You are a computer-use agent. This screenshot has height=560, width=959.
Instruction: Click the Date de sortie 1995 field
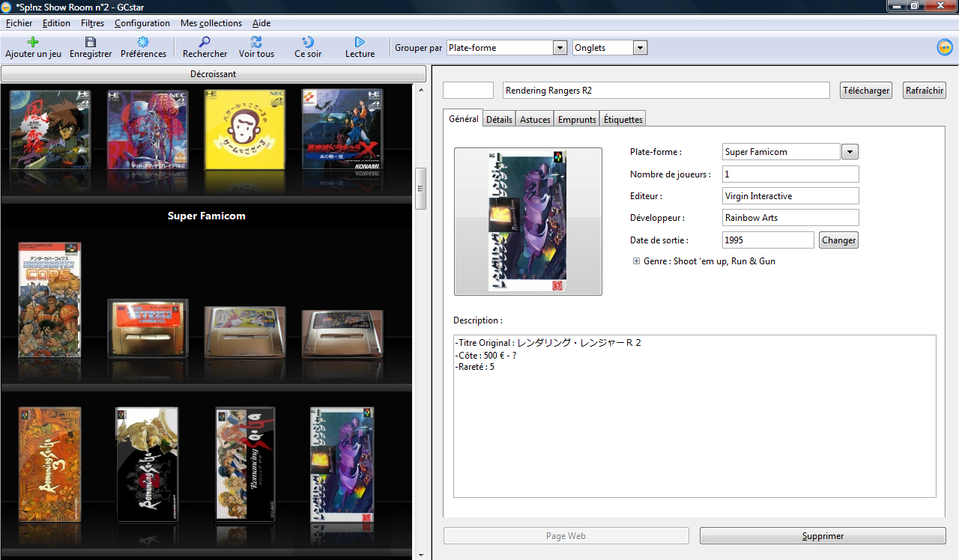tap(768, 240)
